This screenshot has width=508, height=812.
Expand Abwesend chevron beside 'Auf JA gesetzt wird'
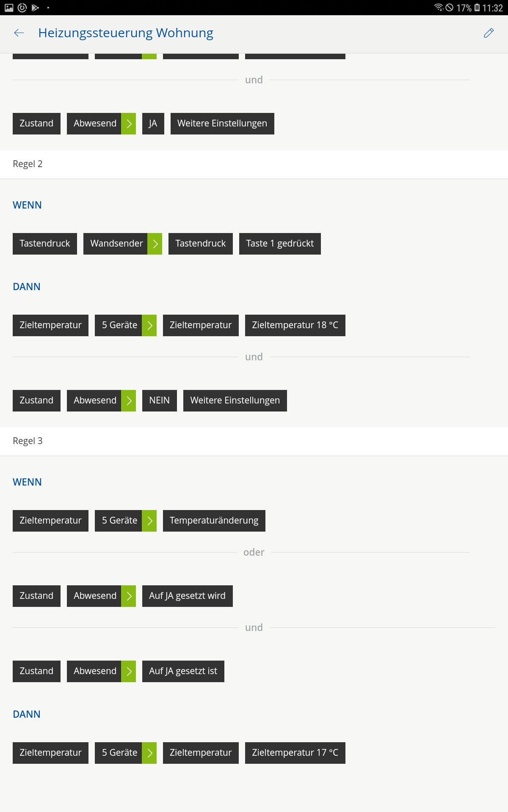129,596
